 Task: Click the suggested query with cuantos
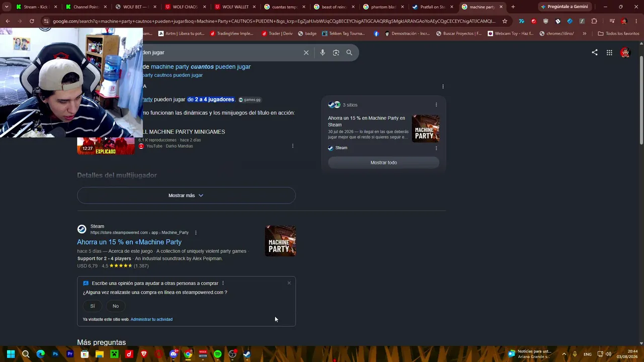tap(201, 66)
